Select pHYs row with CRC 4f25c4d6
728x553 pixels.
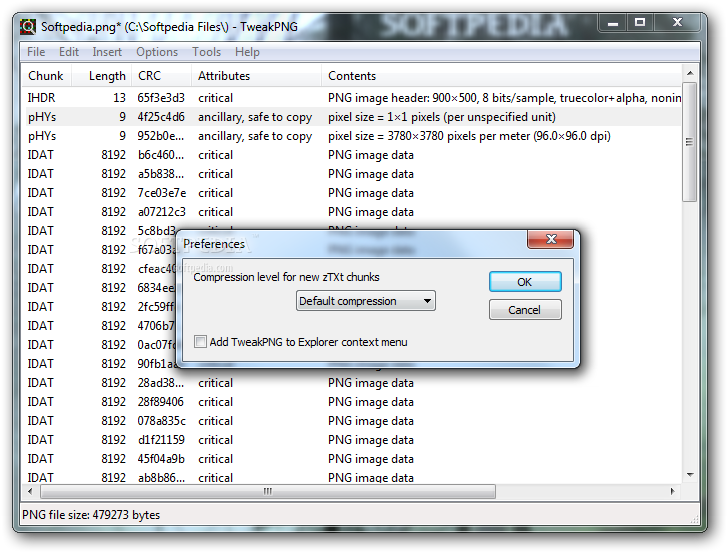click(352, 117)
